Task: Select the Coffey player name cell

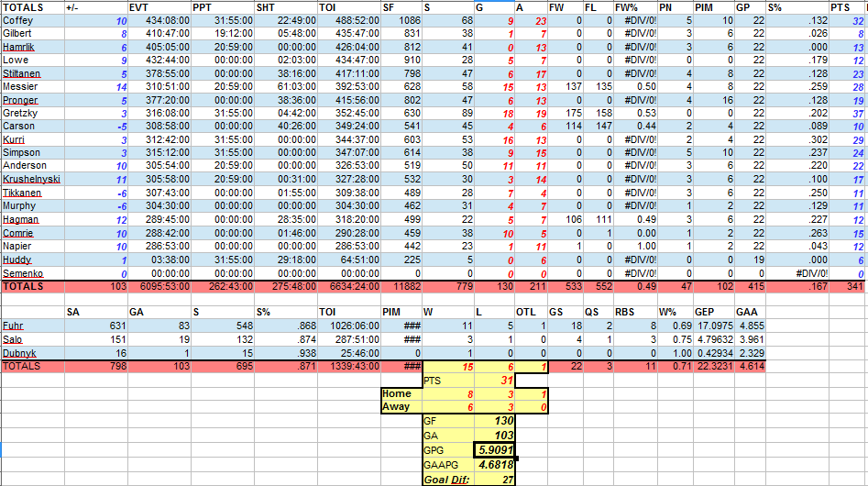Action: (33, 20)
